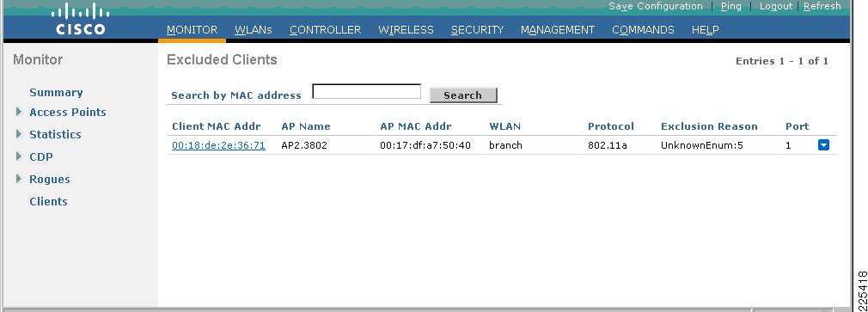Select Clients in the Monitor sidebar
This screenshot has width=868, height=312.
click(x=48, y=201)
